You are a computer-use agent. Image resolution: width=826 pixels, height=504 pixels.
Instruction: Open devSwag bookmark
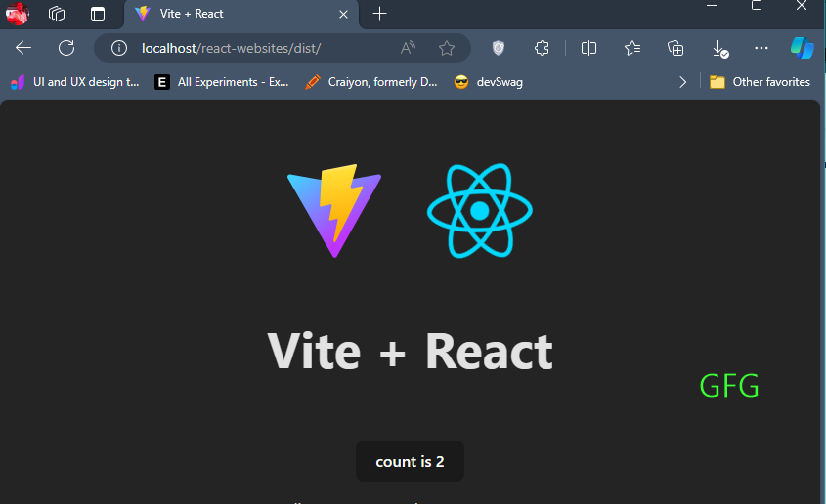(489, 82)
